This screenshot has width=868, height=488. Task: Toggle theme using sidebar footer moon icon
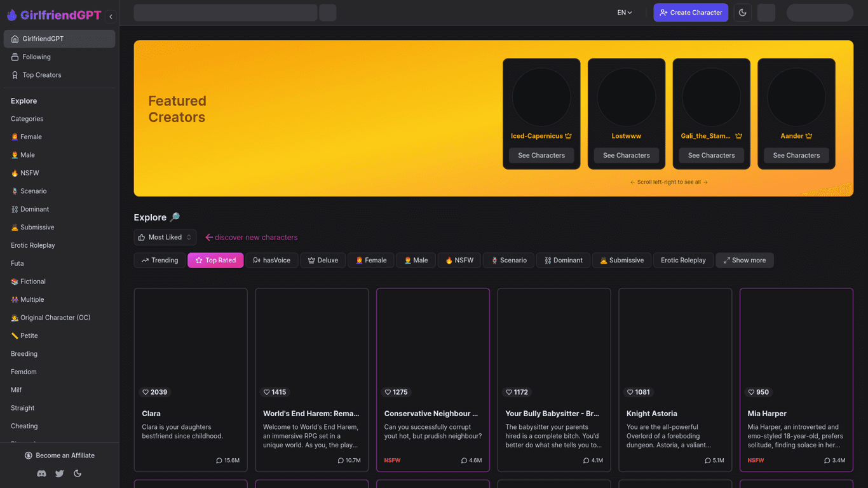(x=78, y=473)
